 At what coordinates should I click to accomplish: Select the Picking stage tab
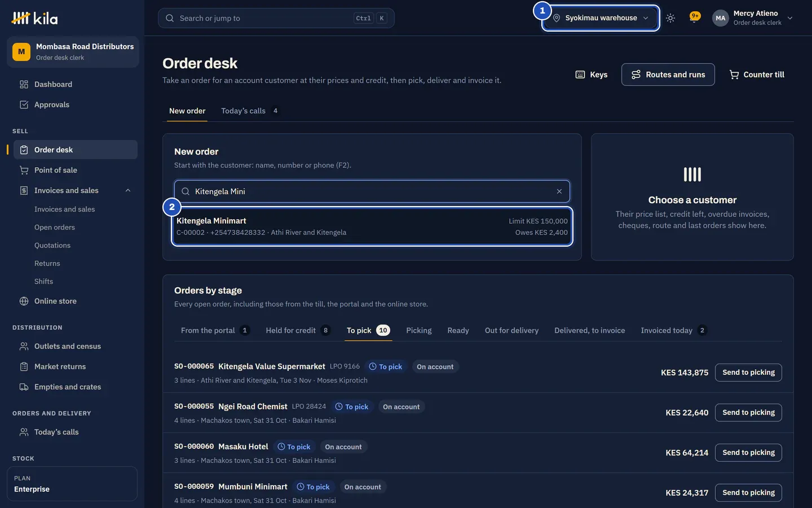(x=419, y=330)
